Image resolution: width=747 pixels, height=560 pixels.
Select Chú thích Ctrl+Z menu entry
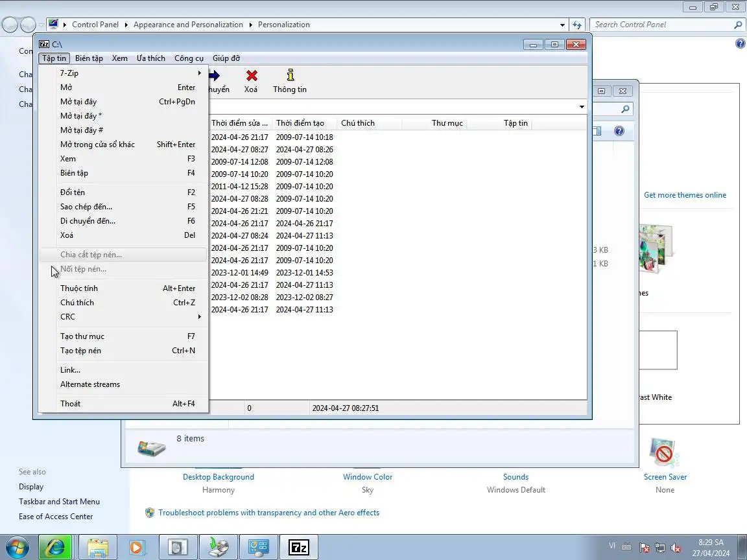pos(123,303)
